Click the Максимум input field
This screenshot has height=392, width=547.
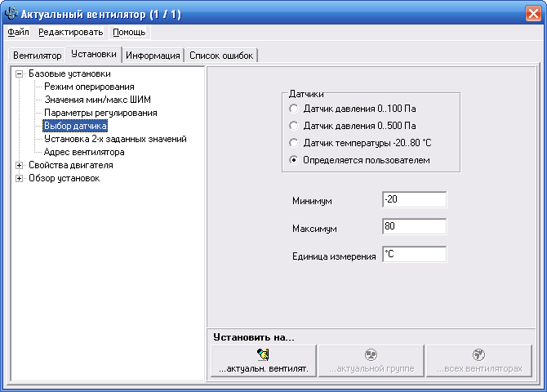point(414,226)
